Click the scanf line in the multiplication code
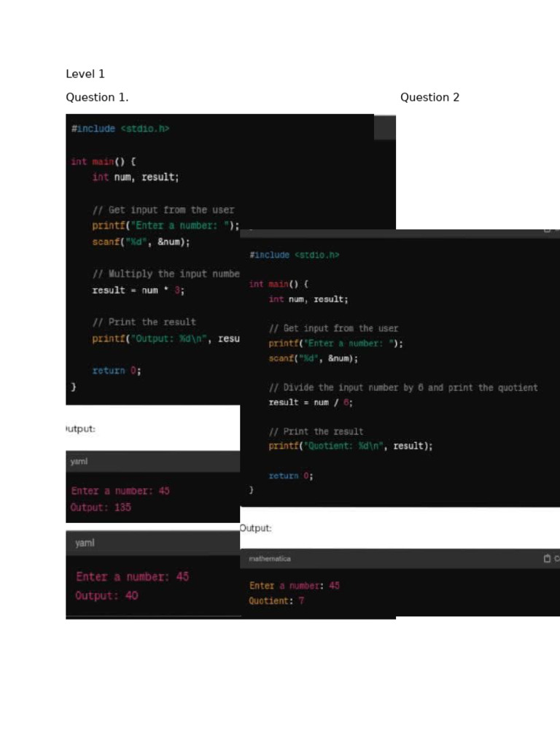 (141, 242)
